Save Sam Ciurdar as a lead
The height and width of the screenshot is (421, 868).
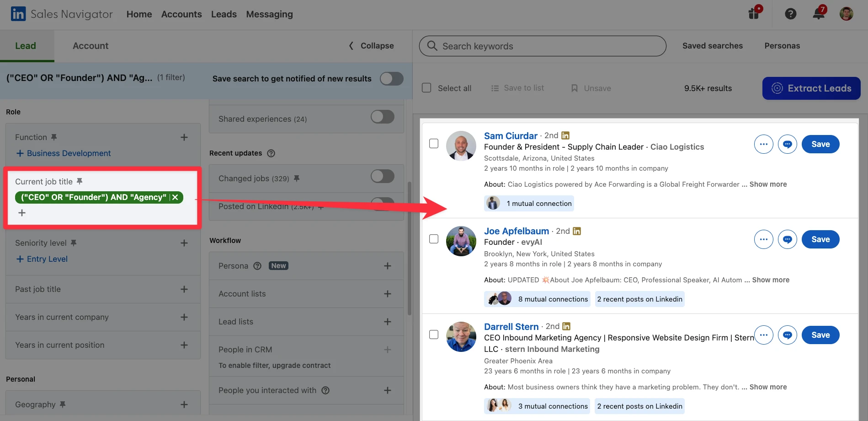820,144
